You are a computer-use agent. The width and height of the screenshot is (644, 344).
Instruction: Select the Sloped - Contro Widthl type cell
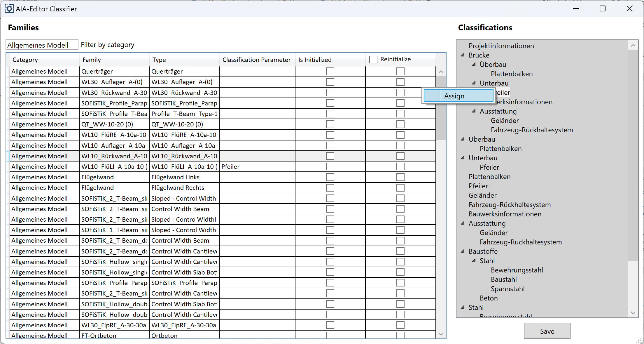(184, 220)
